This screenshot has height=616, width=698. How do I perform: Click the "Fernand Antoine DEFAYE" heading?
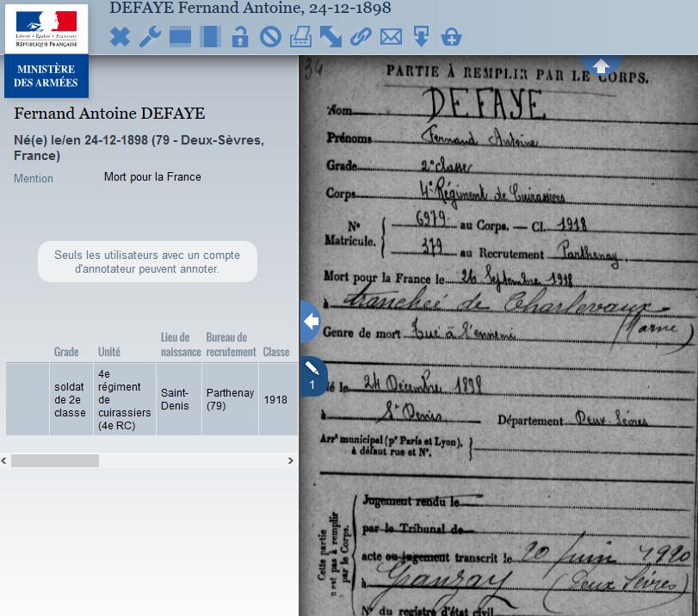pos(109,113)
